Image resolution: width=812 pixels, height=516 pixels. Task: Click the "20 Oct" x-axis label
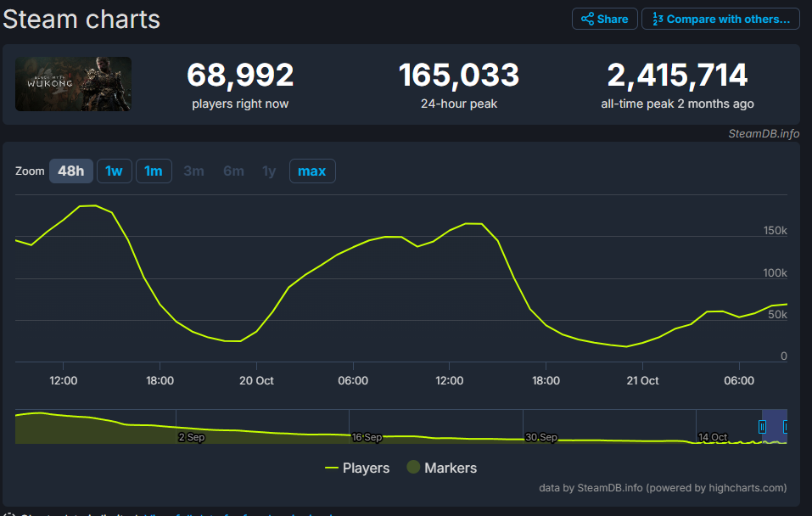(x=256, y=381)
